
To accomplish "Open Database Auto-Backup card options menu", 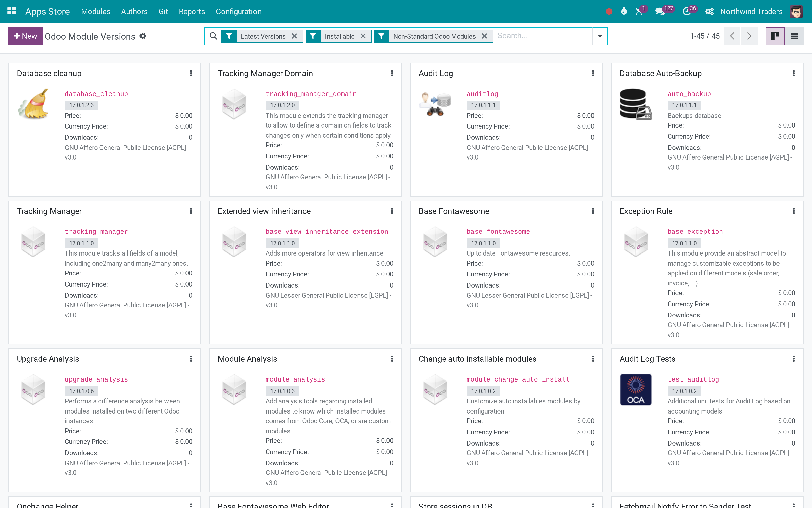I will coord(794,73).
